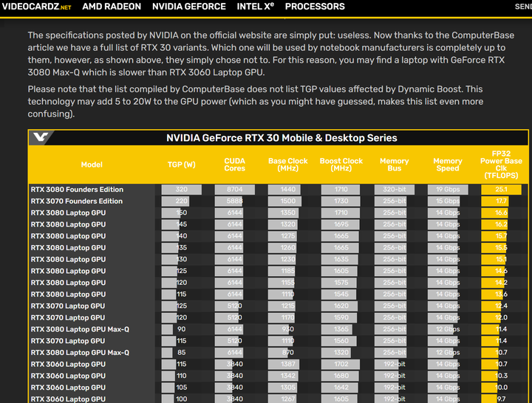The image size is (532, 403).
Task: Click the 320 TGP value cell
Action: tap(182, 190)
